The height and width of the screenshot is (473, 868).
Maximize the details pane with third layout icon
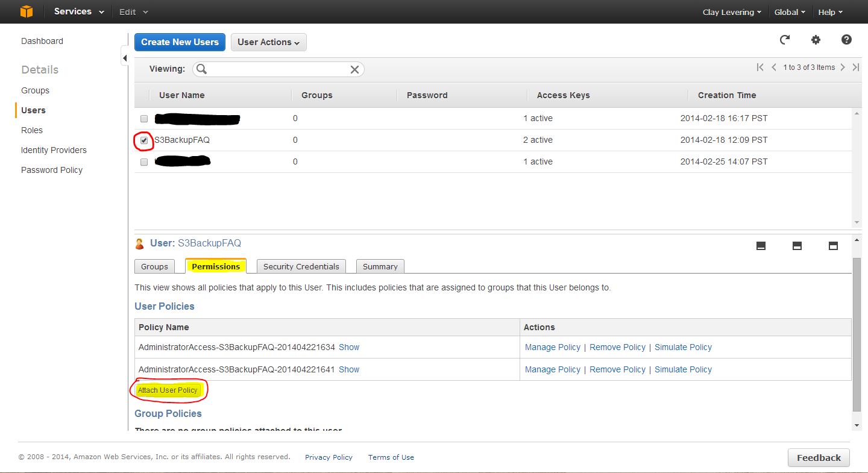pos(833,246)
